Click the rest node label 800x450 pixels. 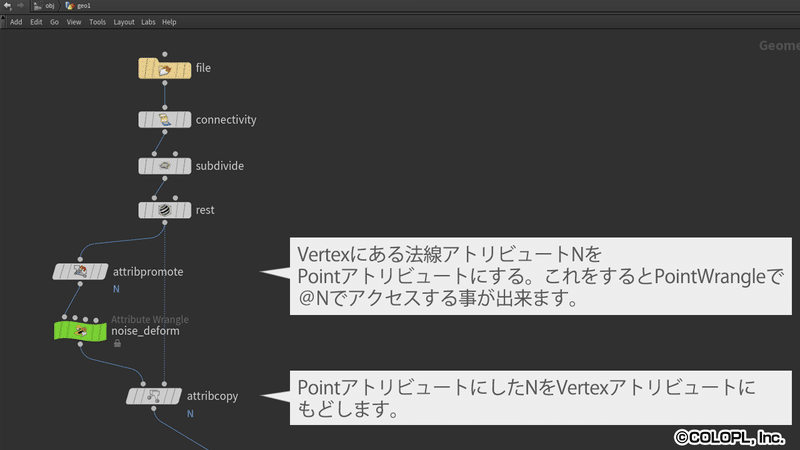[205, 210]
